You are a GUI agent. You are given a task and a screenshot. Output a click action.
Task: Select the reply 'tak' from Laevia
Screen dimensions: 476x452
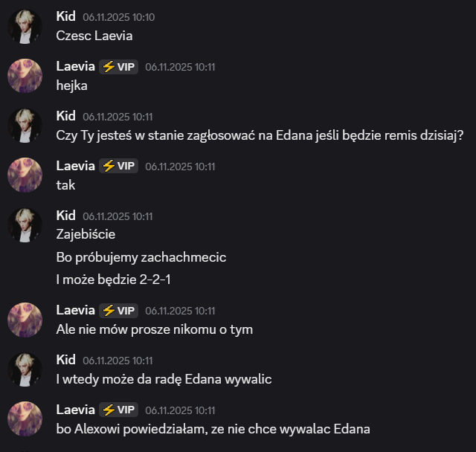click(65, 185)
